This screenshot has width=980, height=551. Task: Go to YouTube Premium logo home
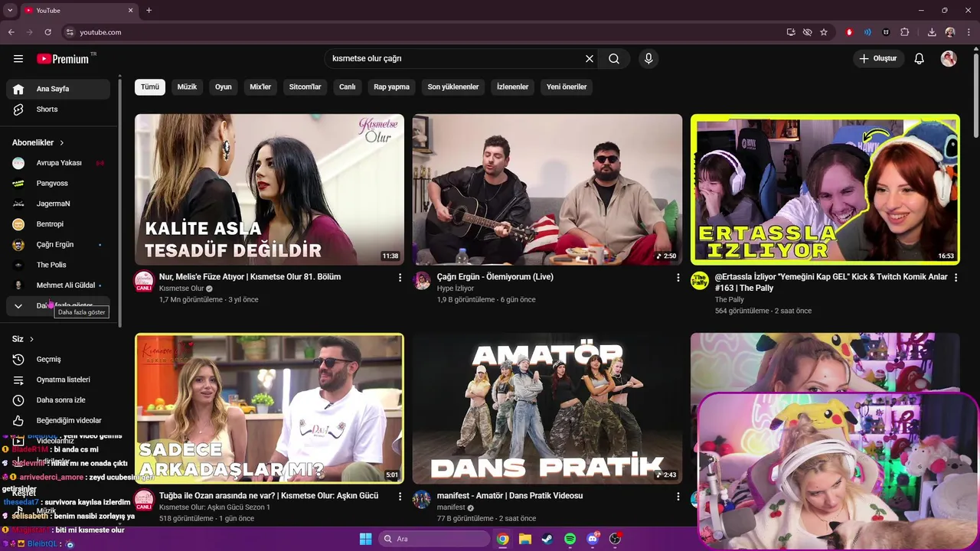point(63,59)
